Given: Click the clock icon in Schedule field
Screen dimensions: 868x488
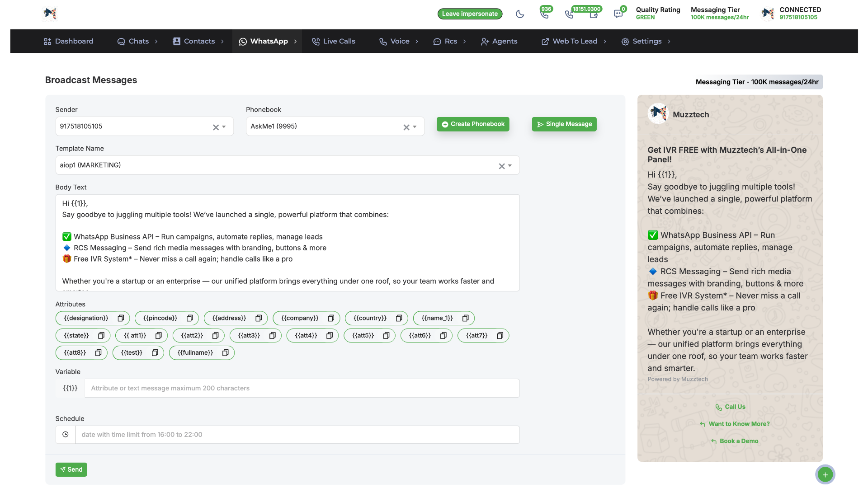Looking at the screenshot, I should click(x=66, y=434).
